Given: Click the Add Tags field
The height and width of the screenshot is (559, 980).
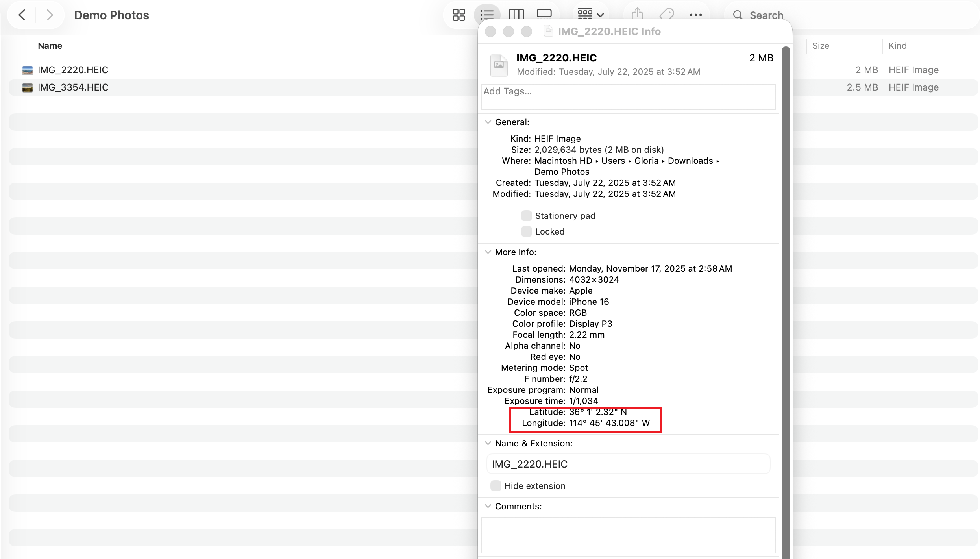Looking at the screenshot, I should click(628, 96).
